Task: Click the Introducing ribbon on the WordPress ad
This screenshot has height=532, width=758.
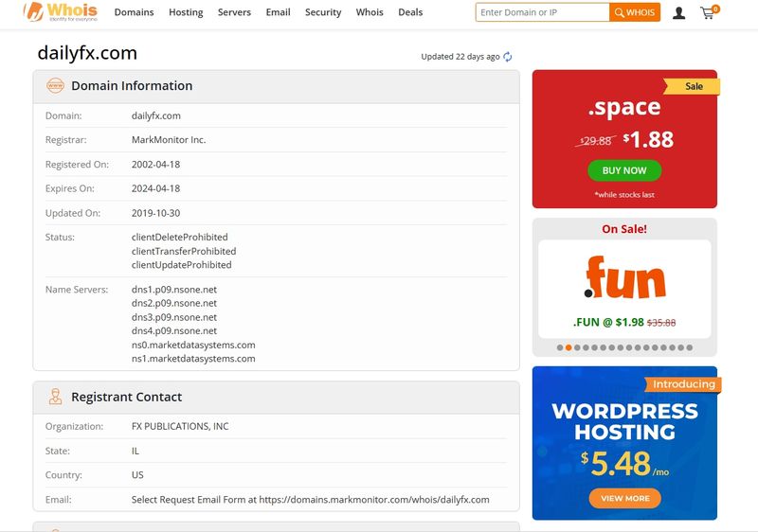Action: click(683, 384)
